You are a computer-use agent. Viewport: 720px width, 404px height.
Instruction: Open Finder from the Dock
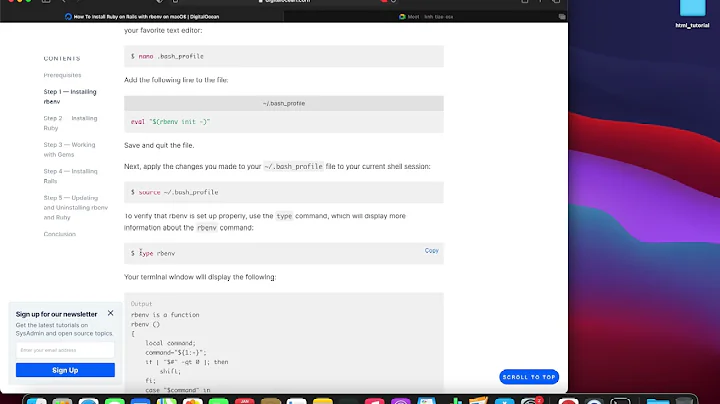point(36,401)
